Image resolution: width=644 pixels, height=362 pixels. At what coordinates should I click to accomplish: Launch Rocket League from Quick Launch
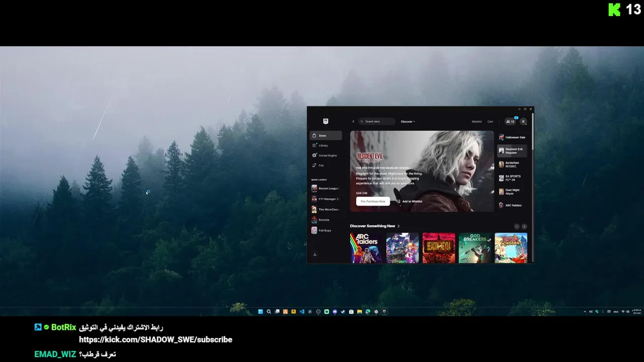click(x=326, y=189)
